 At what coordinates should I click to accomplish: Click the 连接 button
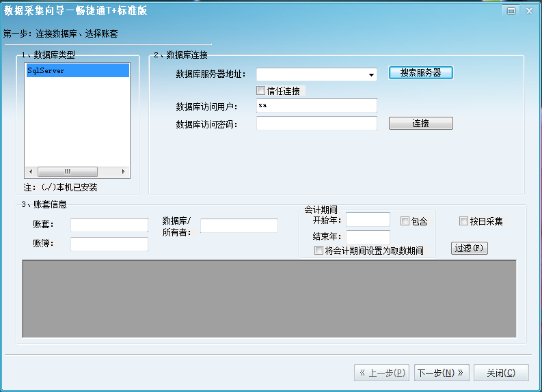420,124
